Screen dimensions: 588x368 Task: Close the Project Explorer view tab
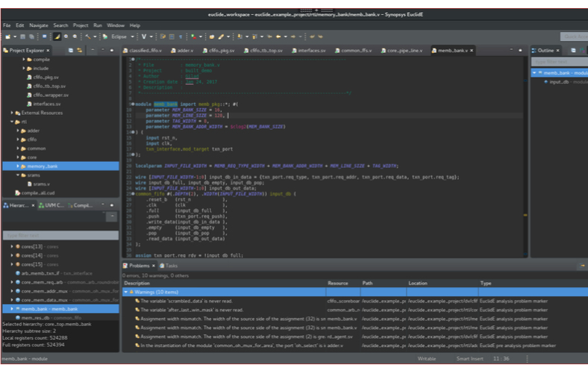(48, 50)
